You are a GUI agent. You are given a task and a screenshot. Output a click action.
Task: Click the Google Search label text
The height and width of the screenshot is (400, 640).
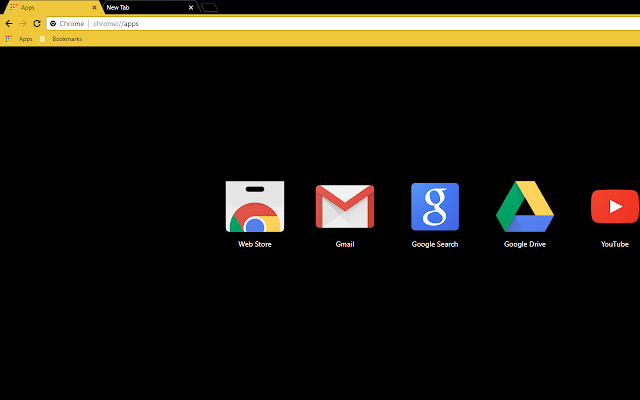(435, 244)
